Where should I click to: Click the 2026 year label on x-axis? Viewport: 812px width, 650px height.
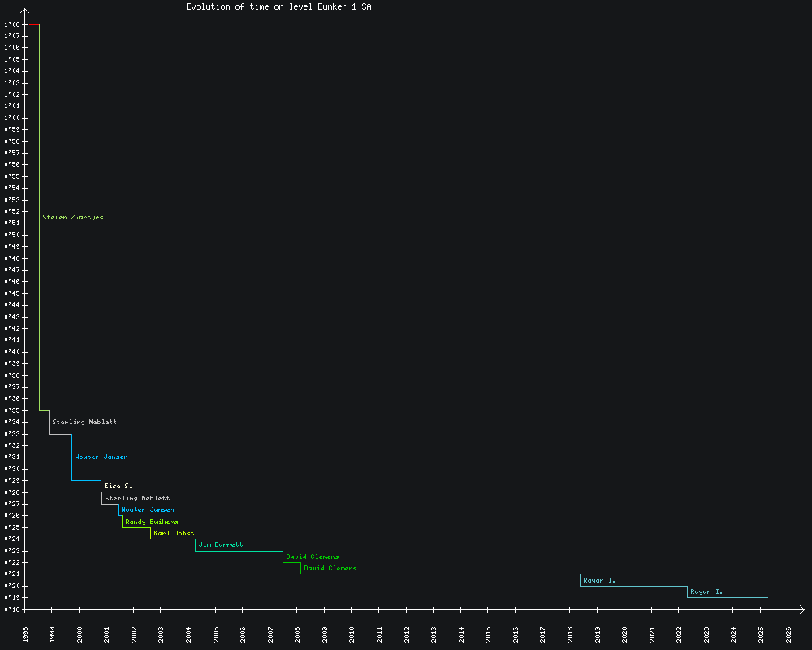(789, 635)
